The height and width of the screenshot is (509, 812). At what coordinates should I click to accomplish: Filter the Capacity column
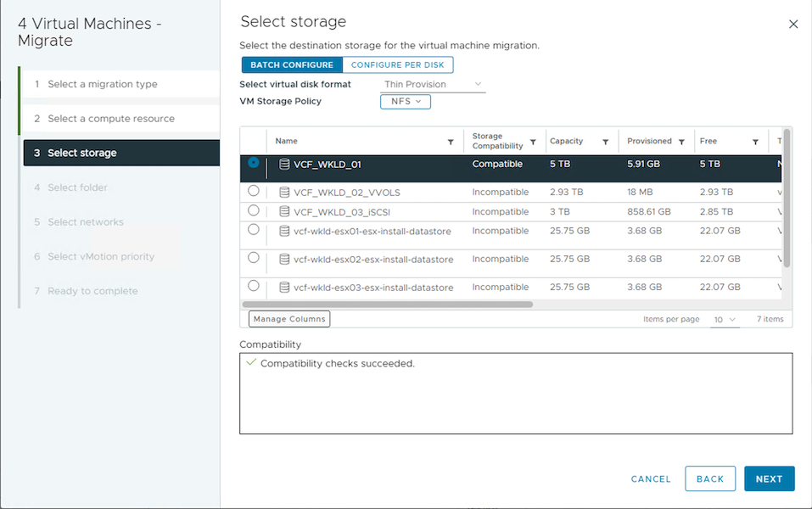coord(605,143)
